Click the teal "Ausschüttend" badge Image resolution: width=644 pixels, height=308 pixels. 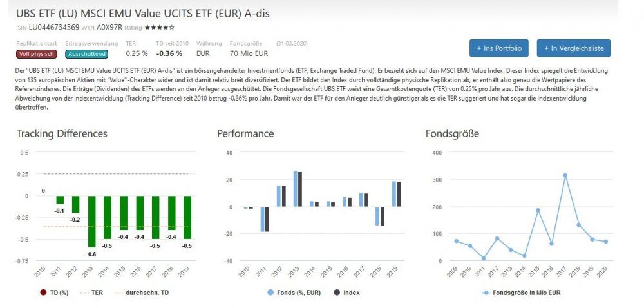pyautogui.click(x=86, y=54)
